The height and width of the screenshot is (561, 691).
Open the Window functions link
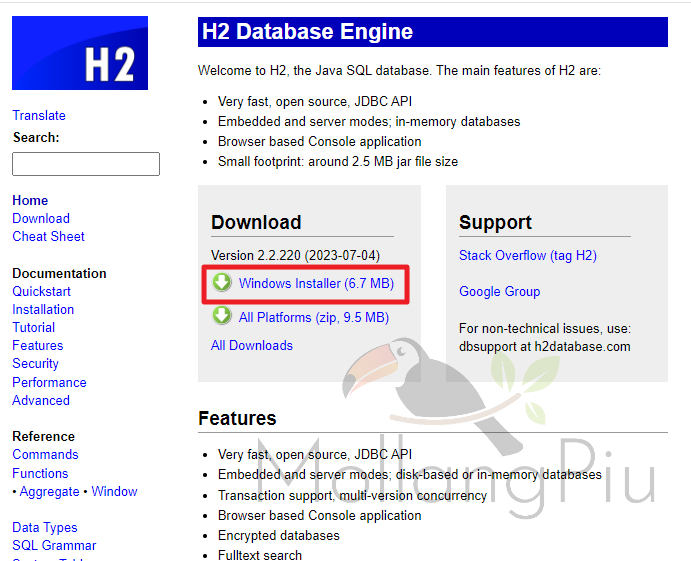pyautogui.click(x=115, y=491)
